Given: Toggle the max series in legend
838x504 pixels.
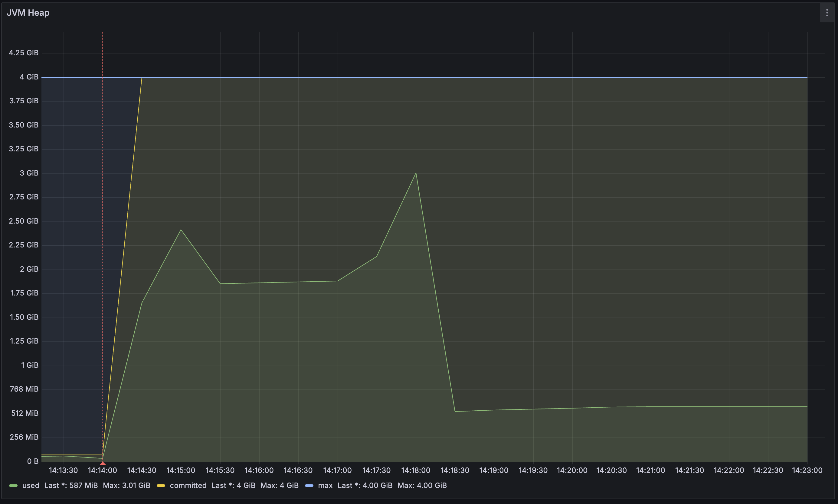Looking at the screenshot, I should click(x=325, y=485).
